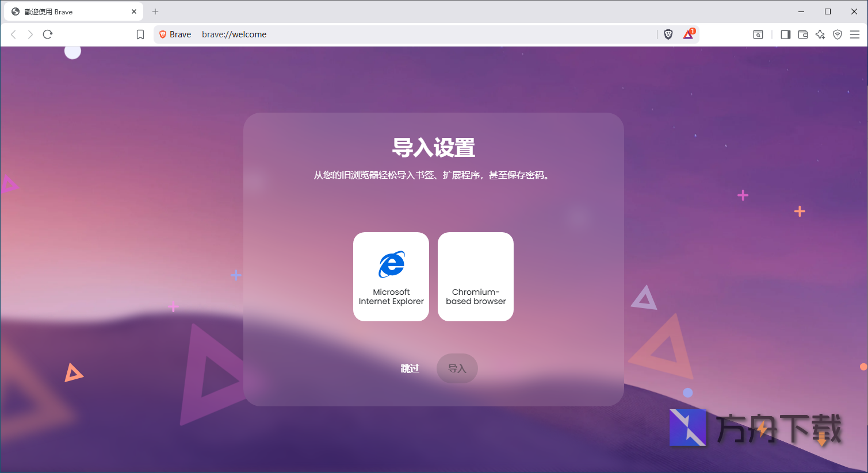Reload the welcome page
Image resolution: width=868 pixels, height=473 pixels.
[47, 34]
